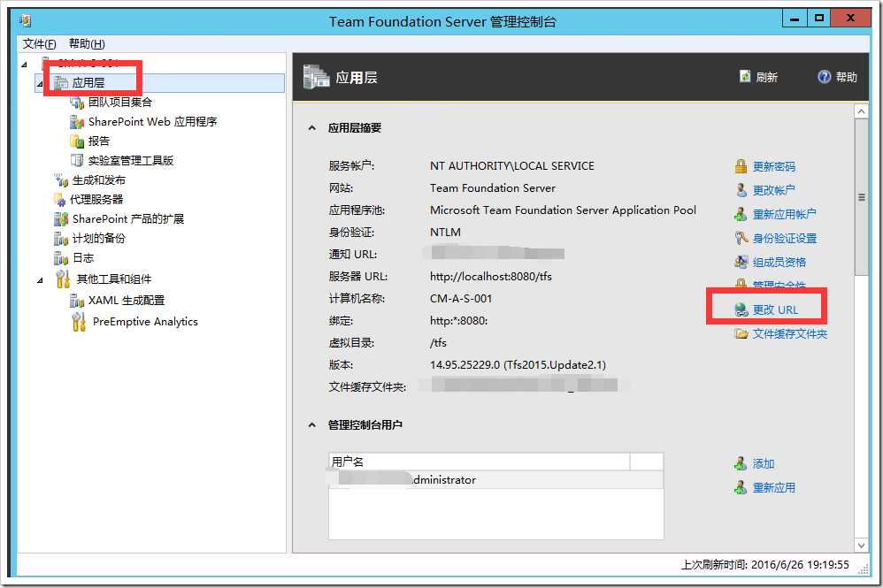Open the 帮助(H) menu
Screen dimensions: 883x588
point(87,44)
